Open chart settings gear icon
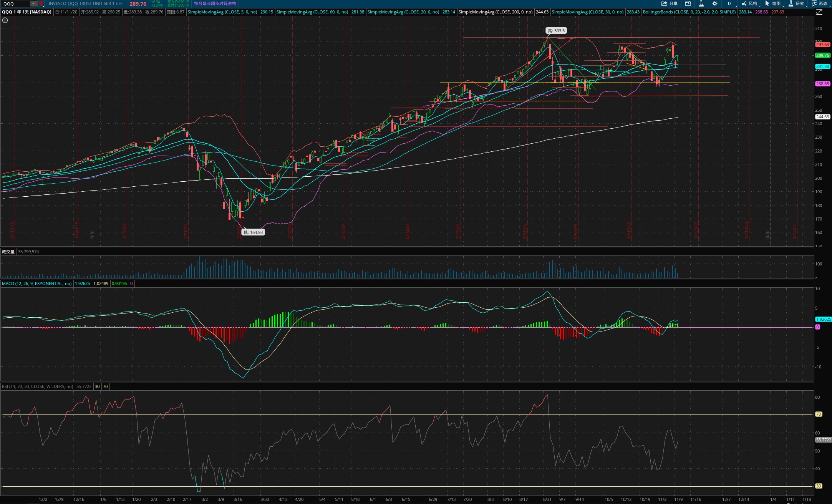Screen dimensions: 832x504 tap(714, 3)
